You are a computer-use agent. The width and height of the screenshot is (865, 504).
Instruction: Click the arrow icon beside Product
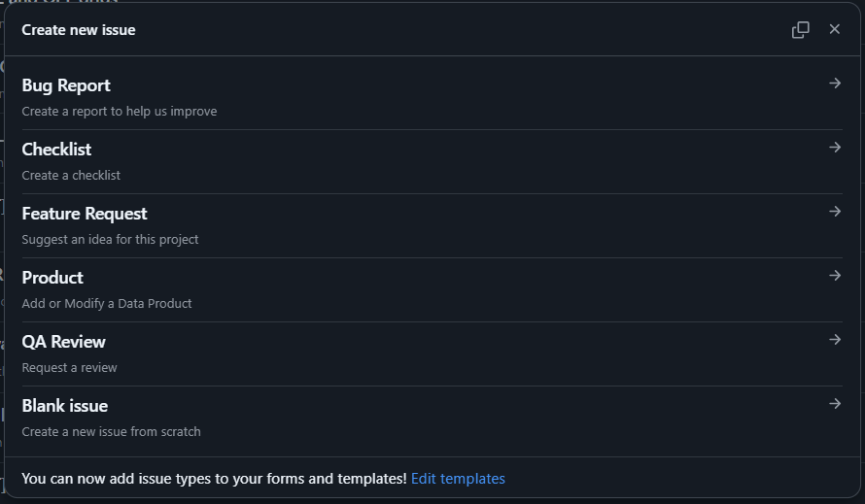point(835,275)
